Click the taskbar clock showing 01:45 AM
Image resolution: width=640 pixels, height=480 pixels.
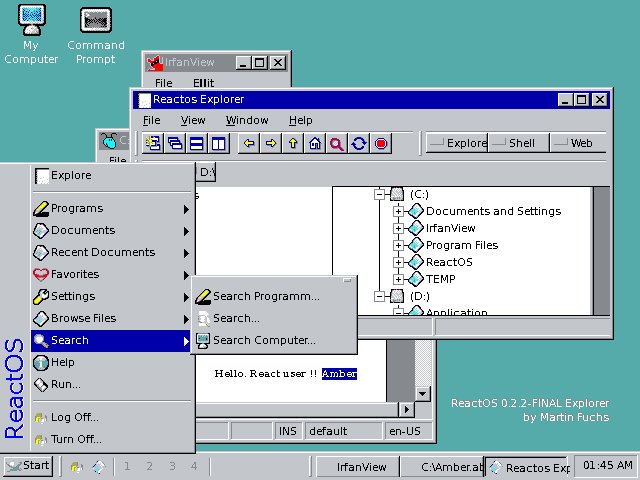pos(607,466)
